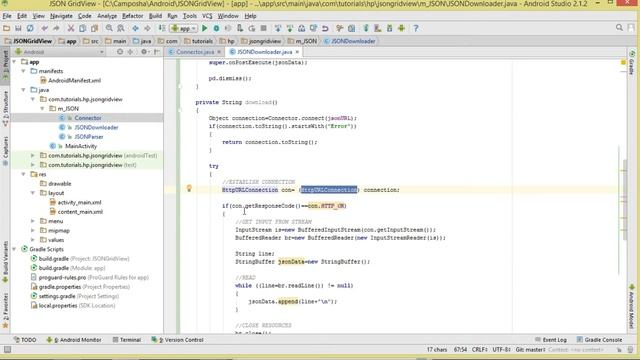Expand the menu folder
640x360 pixels.
pyautogui.click(x=33, y=221)
